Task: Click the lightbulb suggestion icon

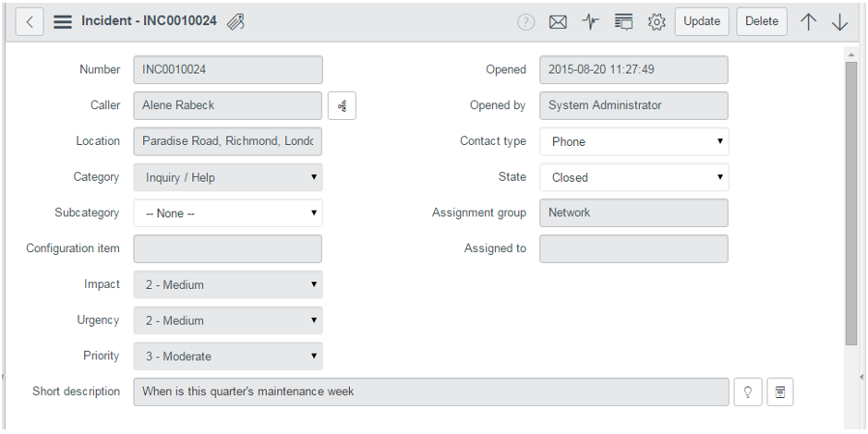Action: click(x=747, y=392)
